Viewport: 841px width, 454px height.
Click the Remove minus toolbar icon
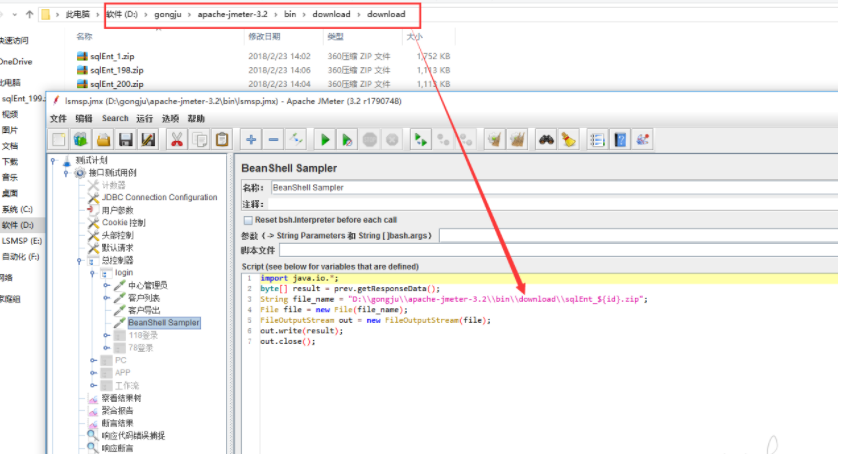tap(273, 140)
